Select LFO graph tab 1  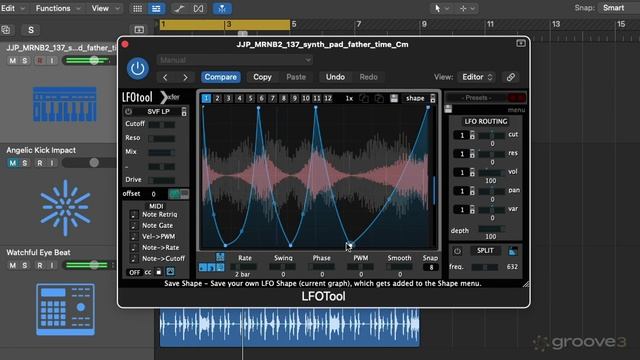click(206, 98)
